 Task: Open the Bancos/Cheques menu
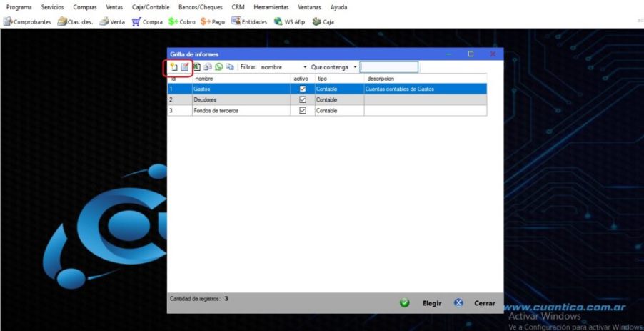(x=201, y=7)
